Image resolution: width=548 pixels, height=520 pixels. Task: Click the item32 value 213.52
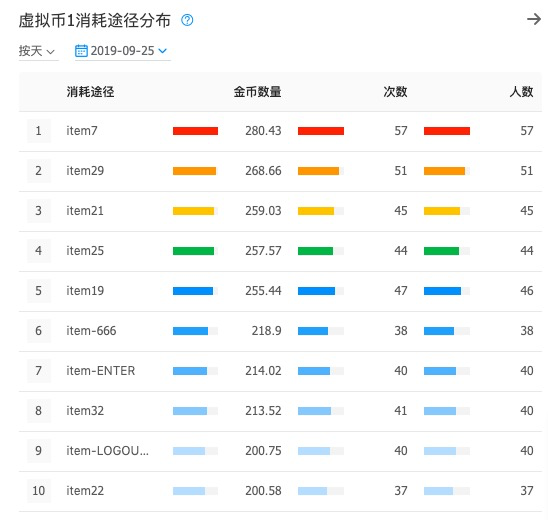click(263, 411)
